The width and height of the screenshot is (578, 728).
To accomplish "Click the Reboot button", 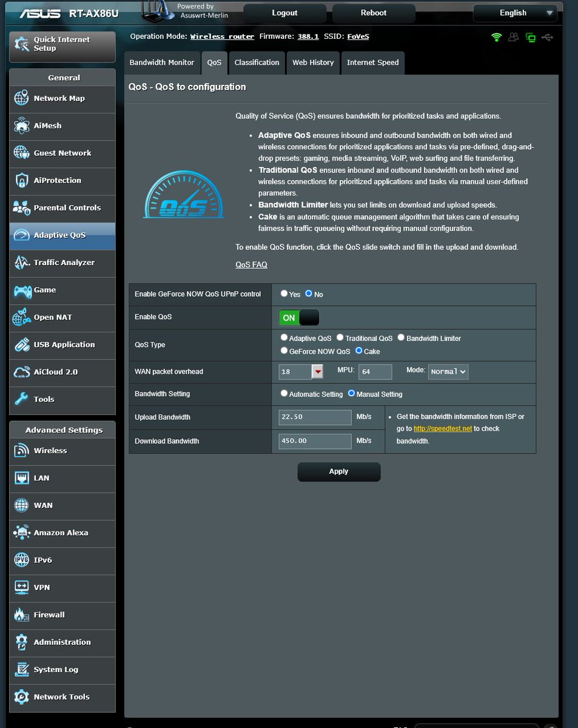I will 374,13.
